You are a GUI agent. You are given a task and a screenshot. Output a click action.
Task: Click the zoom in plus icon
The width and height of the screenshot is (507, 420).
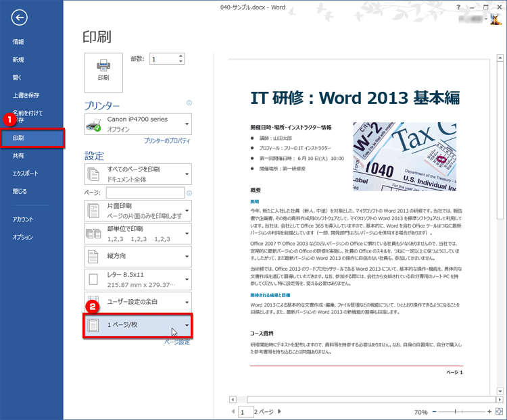click(x=489, y=412)
